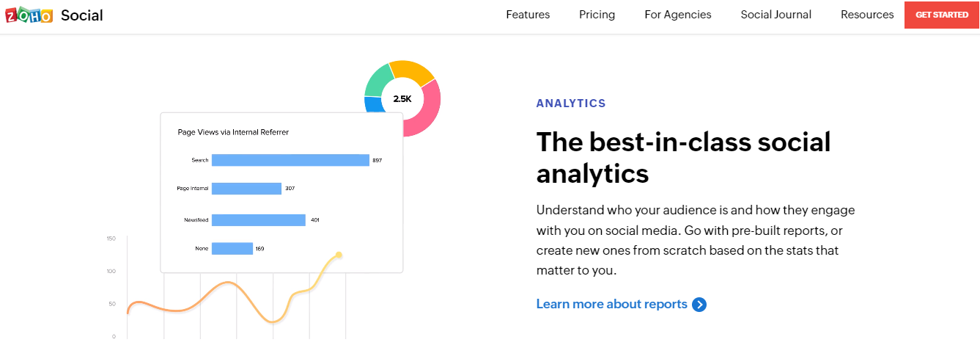Visit the Social Journal link
Screen dimensions: 980x345
[x=775, y=15]
